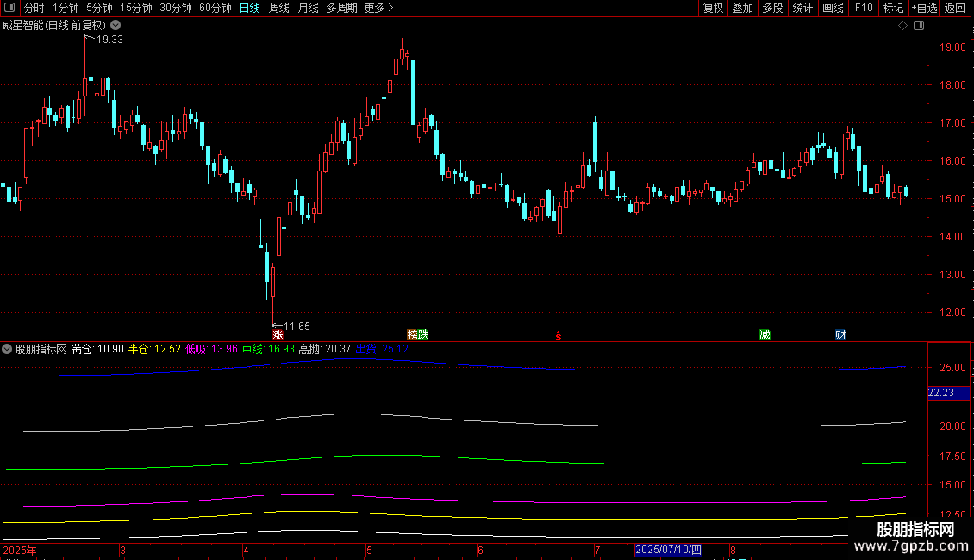Click the 复权 adjustment button
This screenshot has height=560, width=974.
click(713, 9)
